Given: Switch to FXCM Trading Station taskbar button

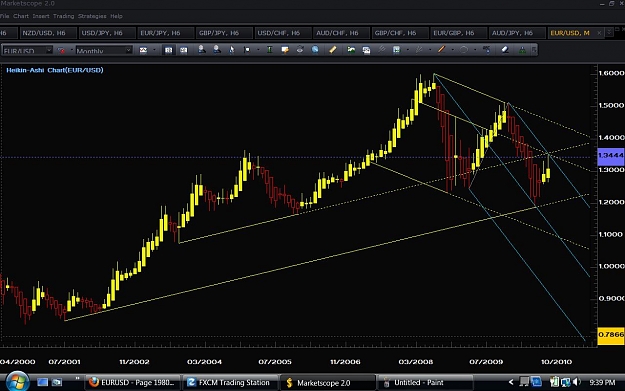Looking at the screenshot, I should coord(231,383).
